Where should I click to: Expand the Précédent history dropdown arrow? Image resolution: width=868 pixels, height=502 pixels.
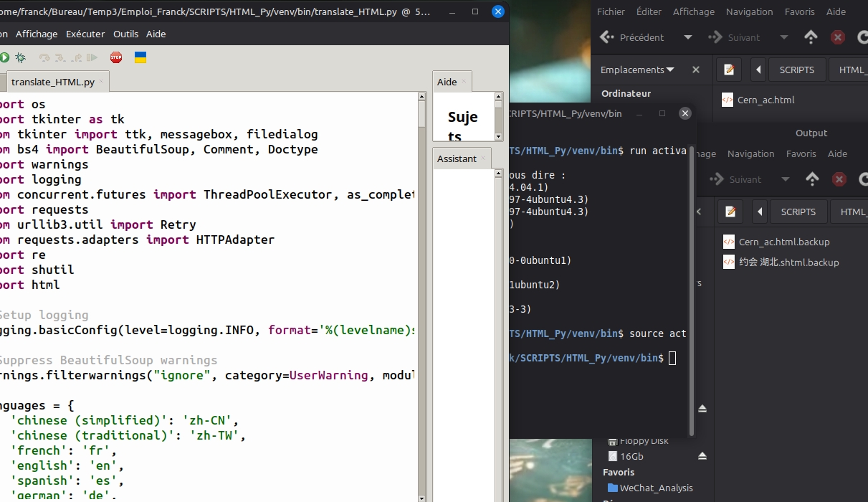coord(688,37)
